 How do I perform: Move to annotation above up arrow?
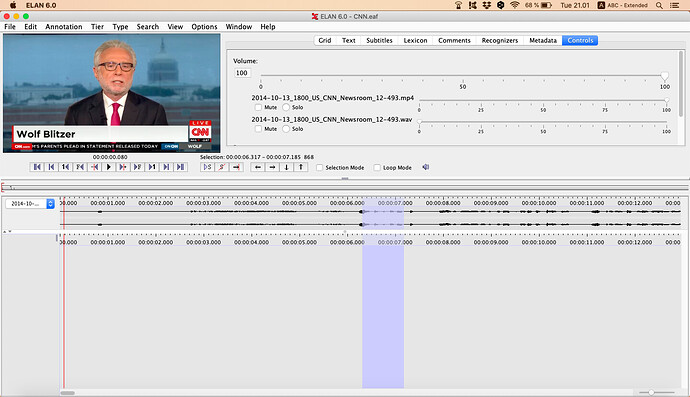click(301, 167)
